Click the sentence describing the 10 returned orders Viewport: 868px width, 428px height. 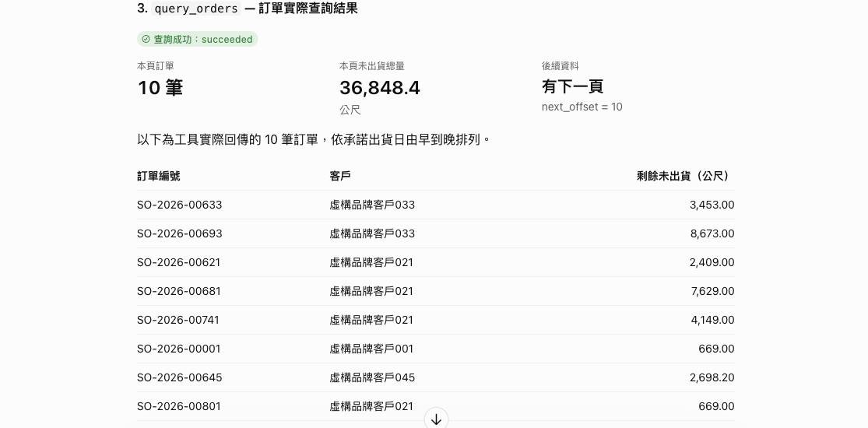pyautogui.click(x=315, y=139)
